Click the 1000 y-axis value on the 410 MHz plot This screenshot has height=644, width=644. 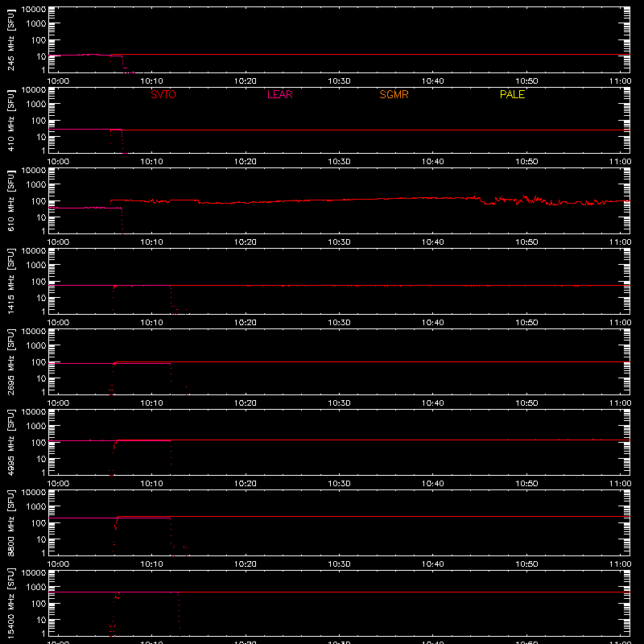coord(36,104)
